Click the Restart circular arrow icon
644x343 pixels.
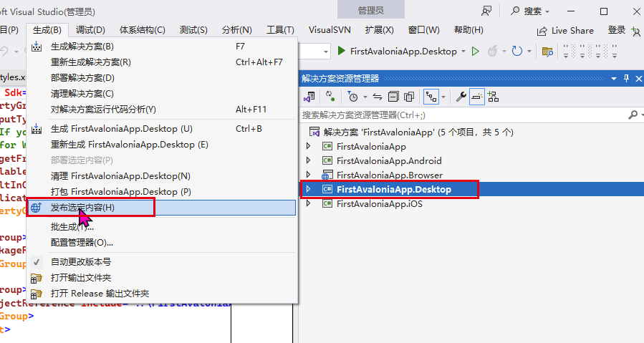(516, 52)
